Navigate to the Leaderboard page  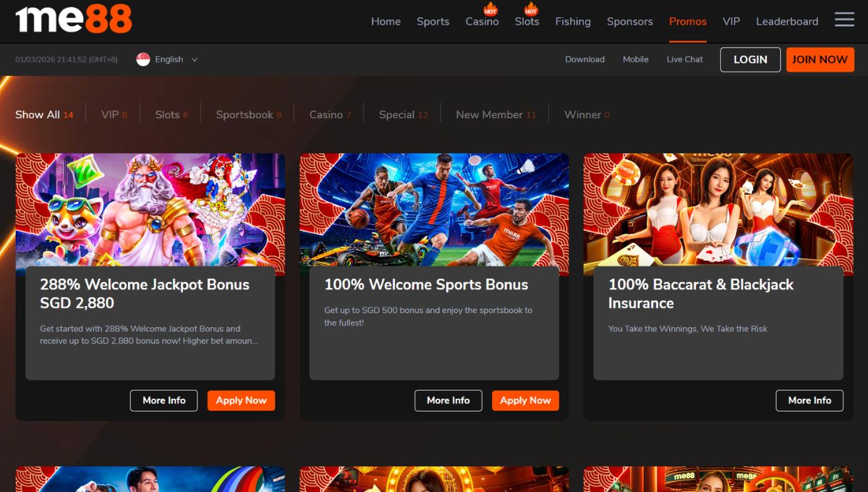pos(787,22)
